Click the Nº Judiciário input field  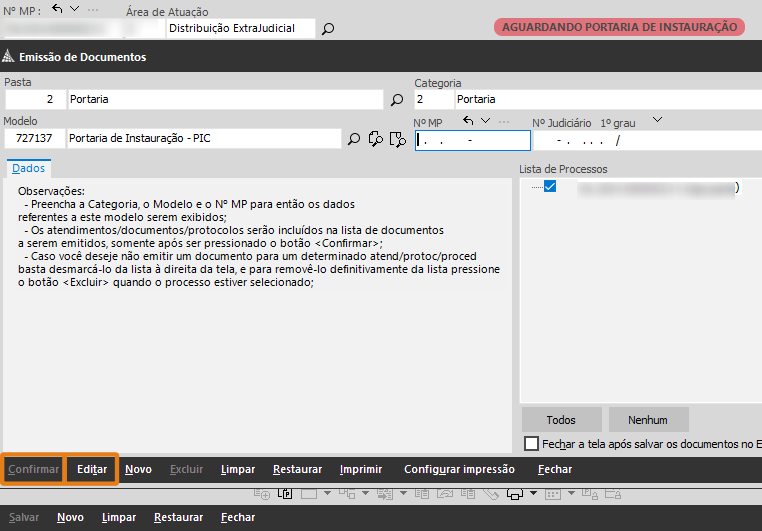(x=648, y=141)
